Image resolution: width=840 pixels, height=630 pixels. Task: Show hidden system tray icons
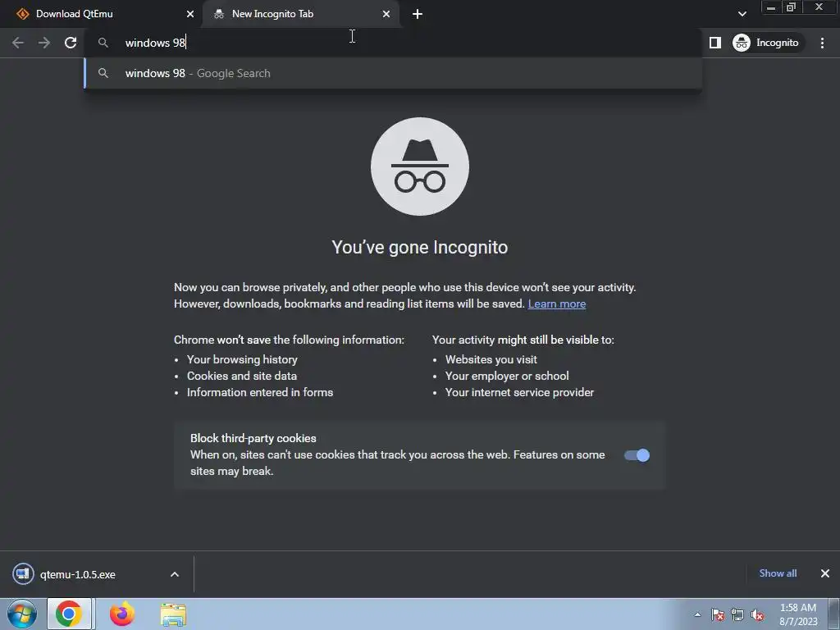point(697,614)
